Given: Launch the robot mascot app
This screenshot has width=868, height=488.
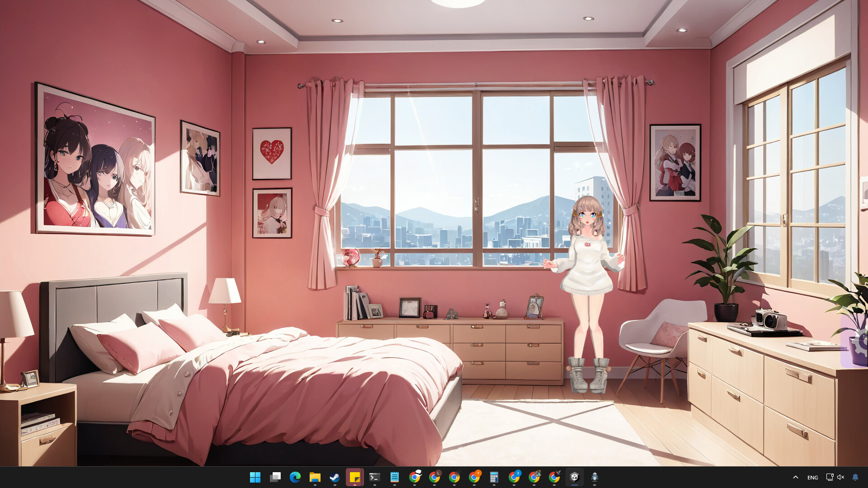Looking at the screenshot, I should [594, 478].
